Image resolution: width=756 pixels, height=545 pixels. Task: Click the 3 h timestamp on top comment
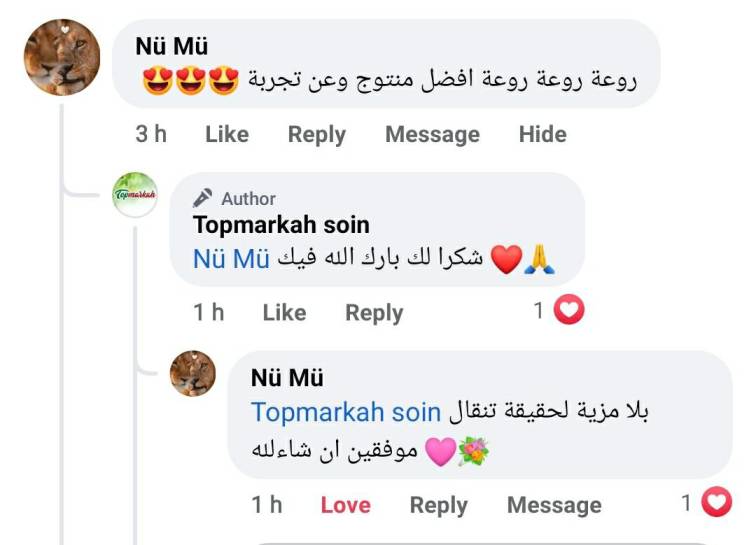[151, 134]
